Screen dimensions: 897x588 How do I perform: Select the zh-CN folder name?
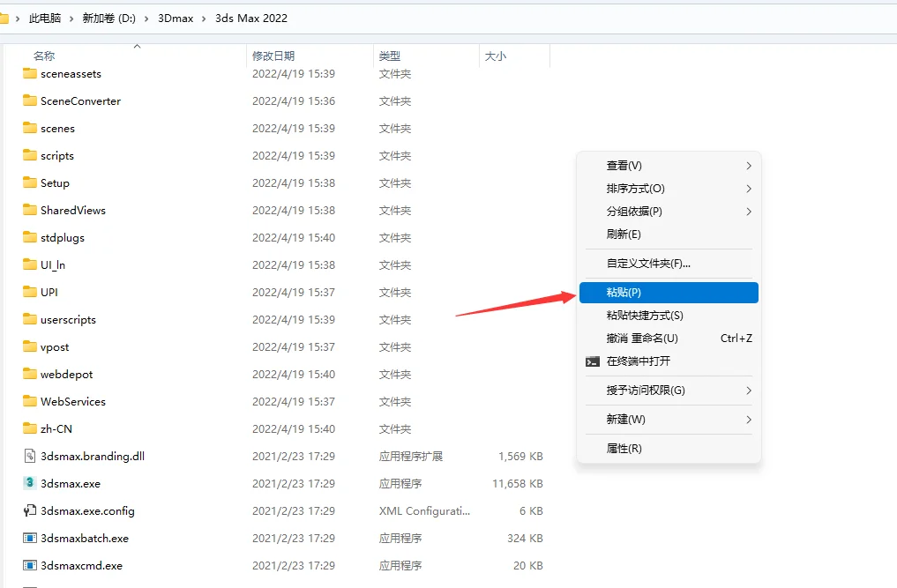56,429
